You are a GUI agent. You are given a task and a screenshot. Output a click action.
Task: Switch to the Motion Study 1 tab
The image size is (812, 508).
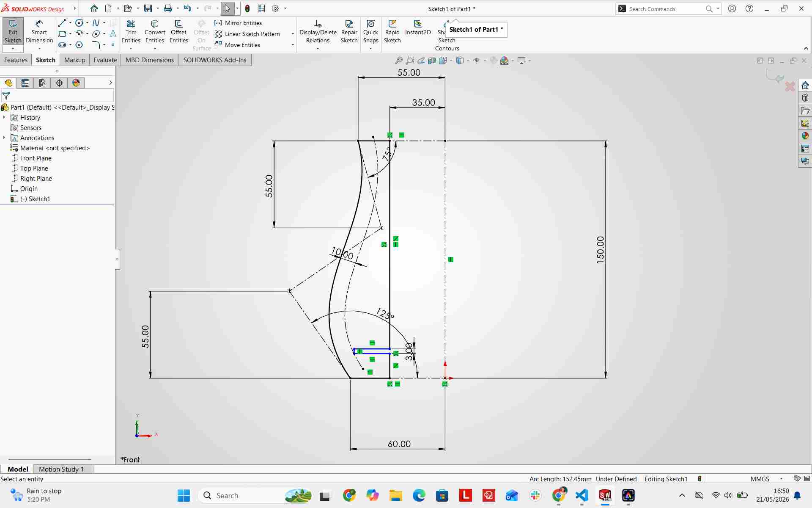point(61,469)
